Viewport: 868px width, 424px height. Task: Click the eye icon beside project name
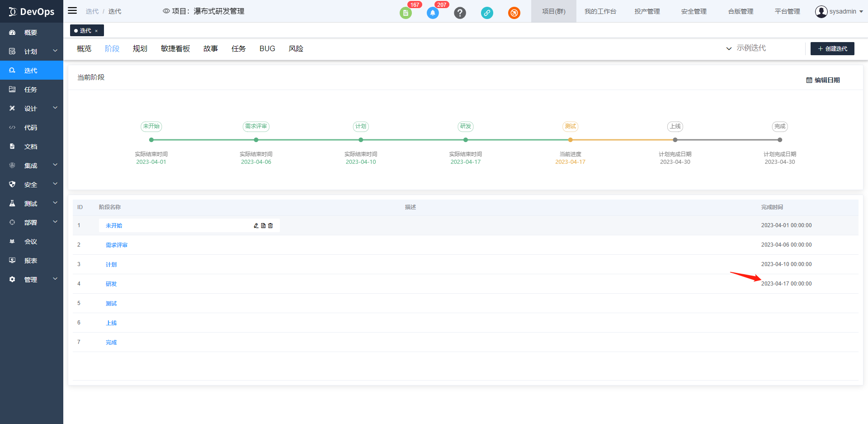click(x=166, y=11)
